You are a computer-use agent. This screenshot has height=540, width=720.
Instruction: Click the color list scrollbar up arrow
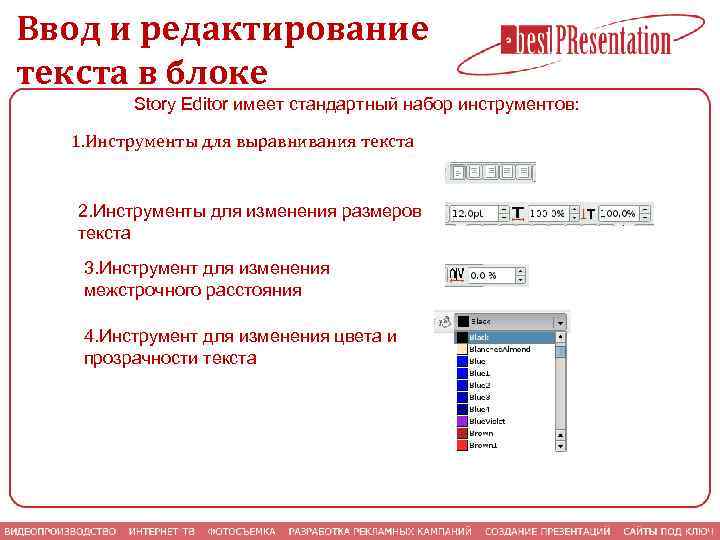click(560, 338)
